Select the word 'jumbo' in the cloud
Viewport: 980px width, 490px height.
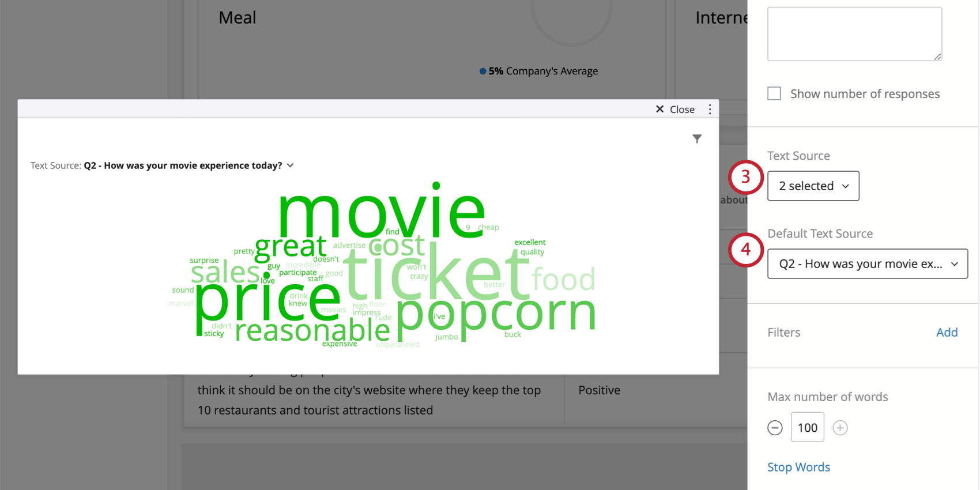pos(447,337)
